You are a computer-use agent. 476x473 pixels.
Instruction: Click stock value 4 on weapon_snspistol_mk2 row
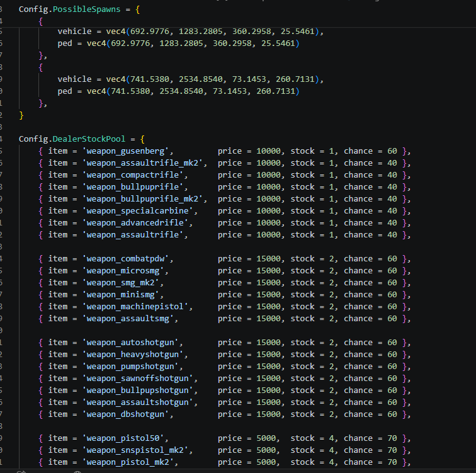(331, 450)
